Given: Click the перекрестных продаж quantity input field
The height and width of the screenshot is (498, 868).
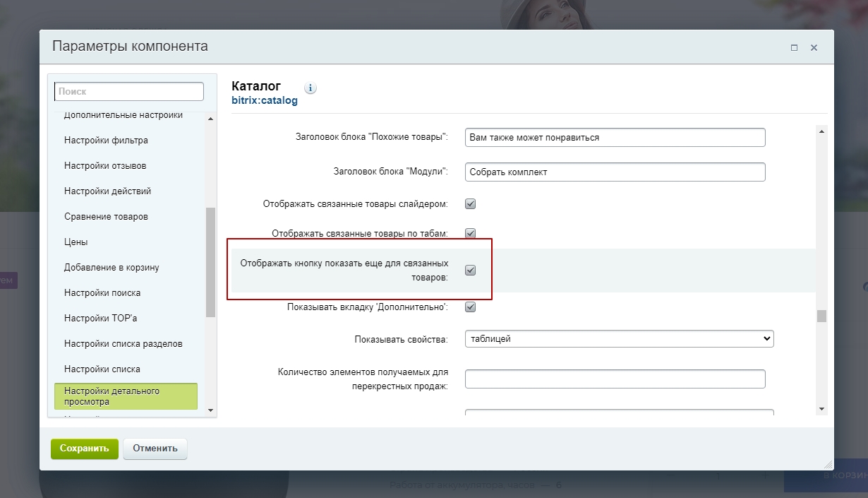Looking at the screenshot, I should click(615, 379).
